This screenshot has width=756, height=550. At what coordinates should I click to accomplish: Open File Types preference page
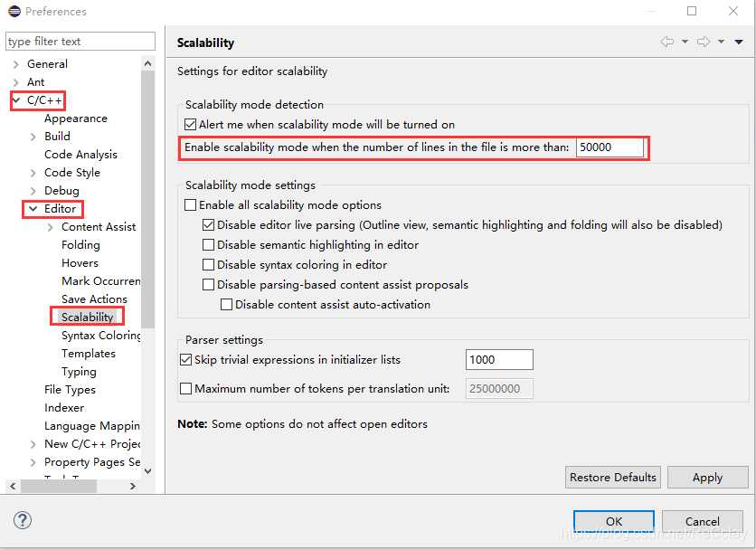coord(70,389)
